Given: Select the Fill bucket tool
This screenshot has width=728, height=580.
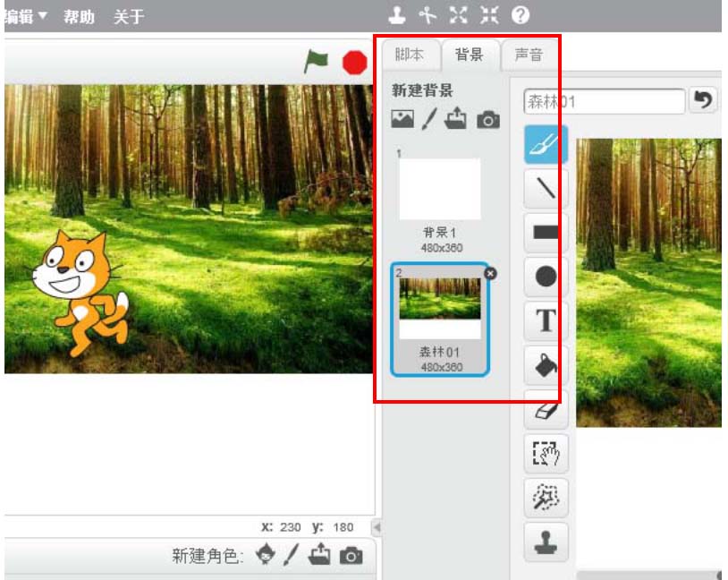Looking at the screenshot, I should point(545,364).
